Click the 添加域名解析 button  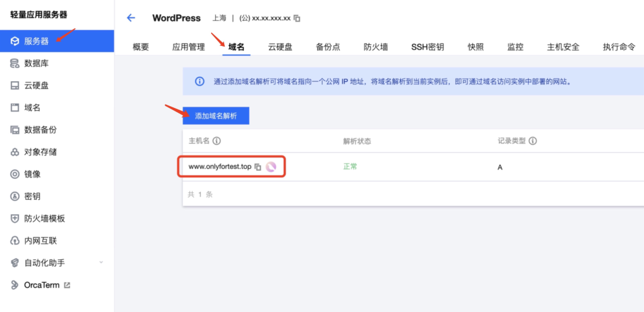pyautogui.click(x=216, y=116)
